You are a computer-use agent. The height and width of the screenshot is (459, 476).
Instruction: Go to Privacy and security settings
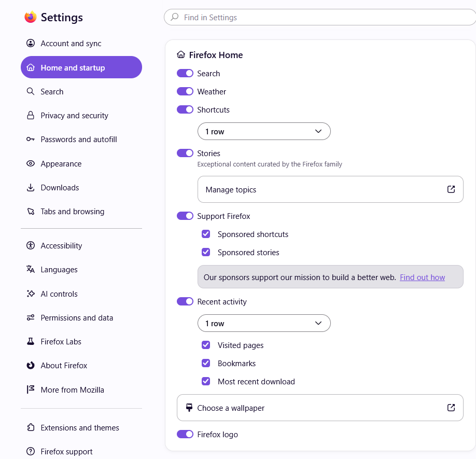click(x=81, y=115)
